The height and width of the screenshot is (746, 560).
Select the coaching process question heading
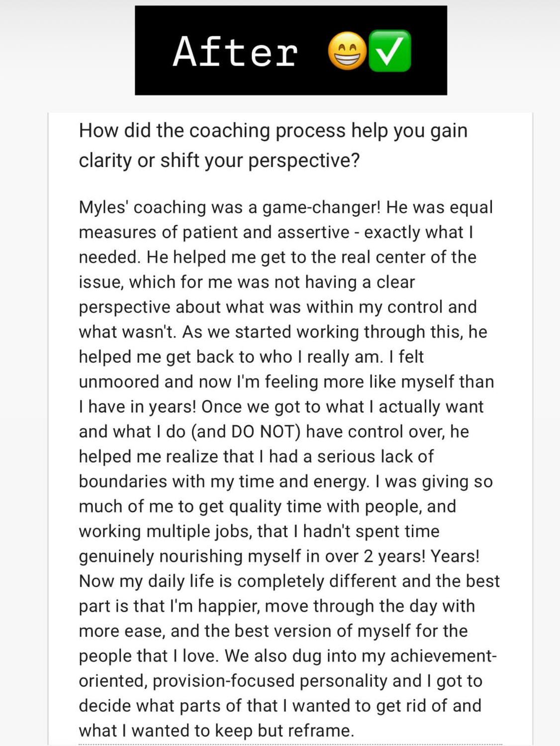273,145
